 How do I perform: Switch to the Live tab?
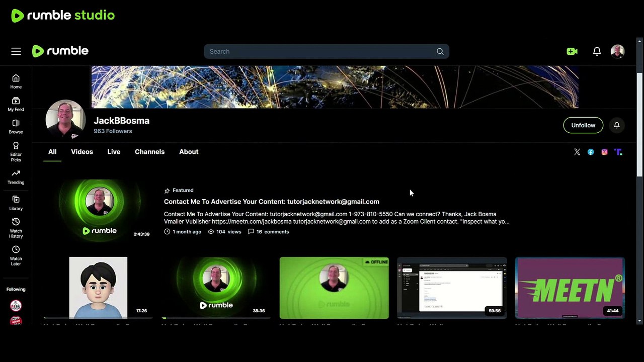(x=114, y=152)
